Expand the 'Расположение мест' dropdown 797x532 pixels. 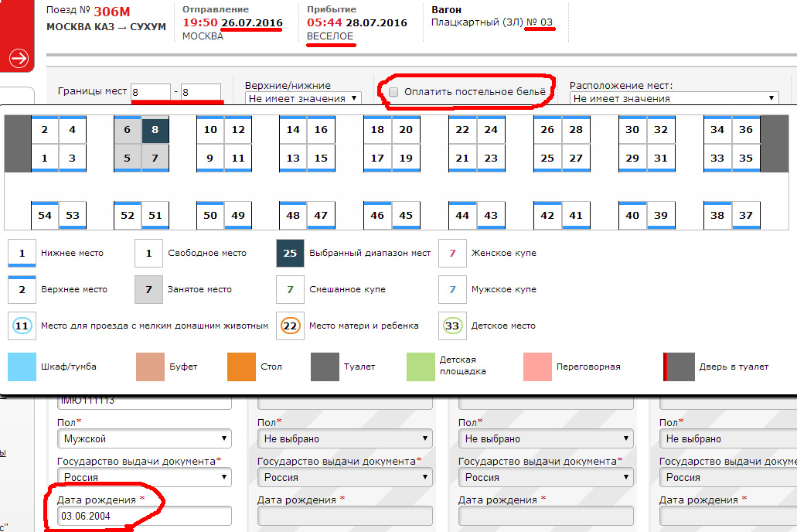tap(674, 98)
